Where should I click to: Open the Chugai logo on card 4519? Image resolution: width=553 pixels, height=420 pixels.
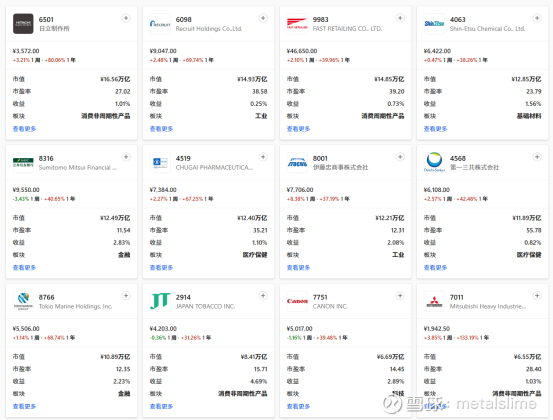click(160, 163)
